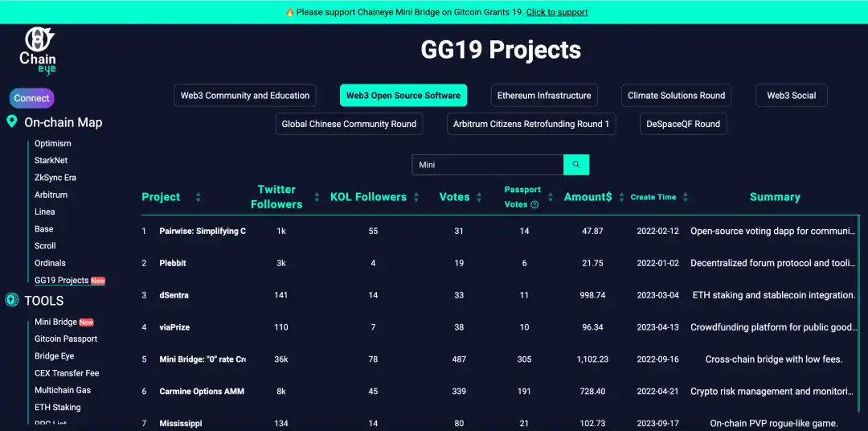Select Web3 Community and Education round
This screenshot has height=431, width=868.
pyautogui.click(x=244, y=96)
